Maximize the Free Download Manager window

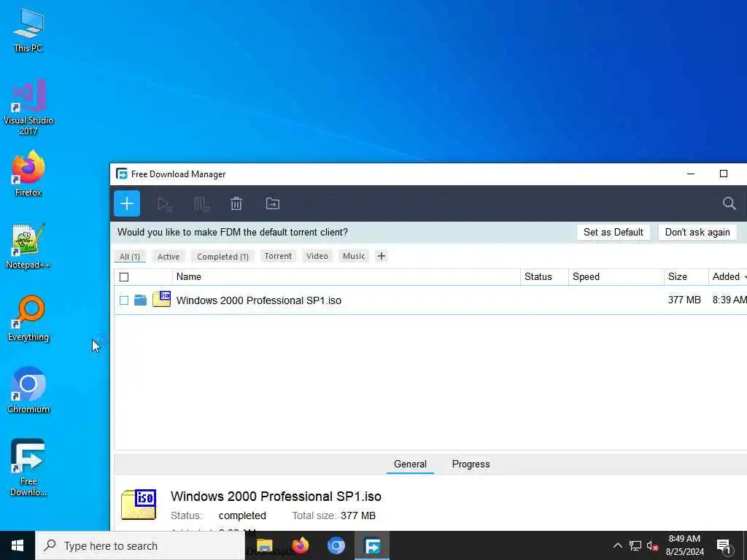tap(723, 174)
